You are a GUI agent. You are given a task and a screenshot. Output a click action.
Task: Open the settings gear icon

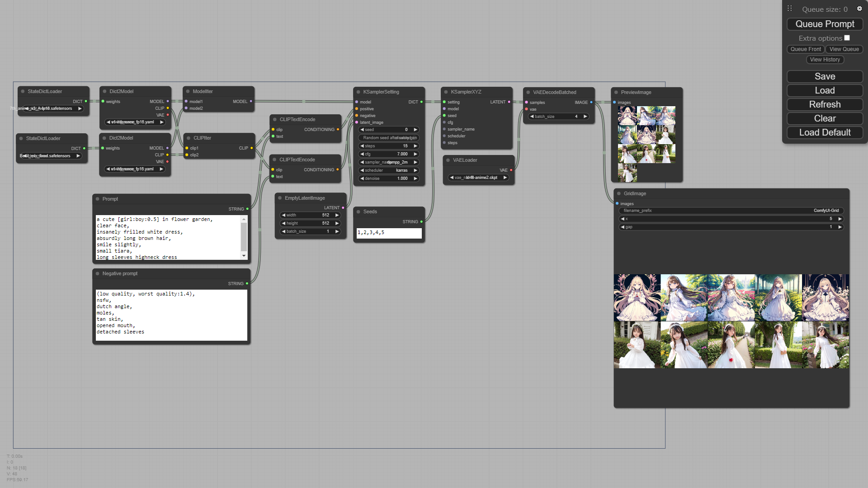[859, 9]
